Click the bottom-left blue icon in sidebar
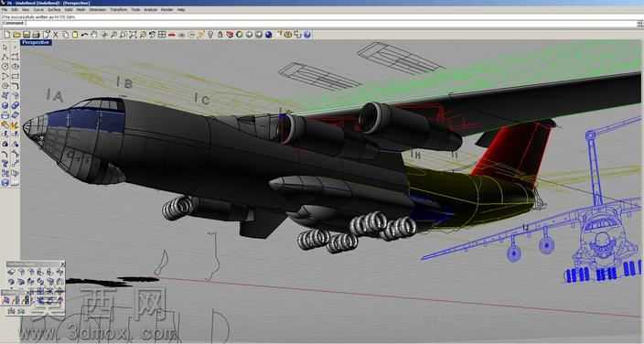This screenshot has width=644, height=344. (x=5, y=183)
